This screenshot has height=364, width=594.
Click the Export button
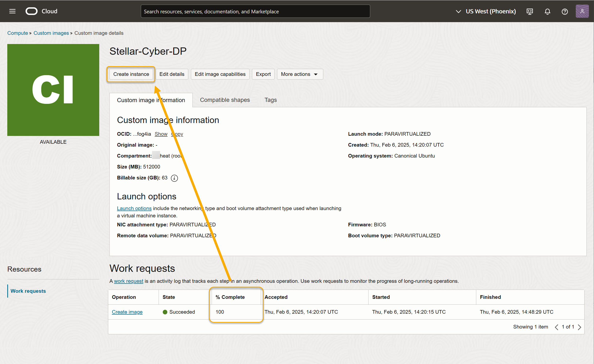click(263, 74)
